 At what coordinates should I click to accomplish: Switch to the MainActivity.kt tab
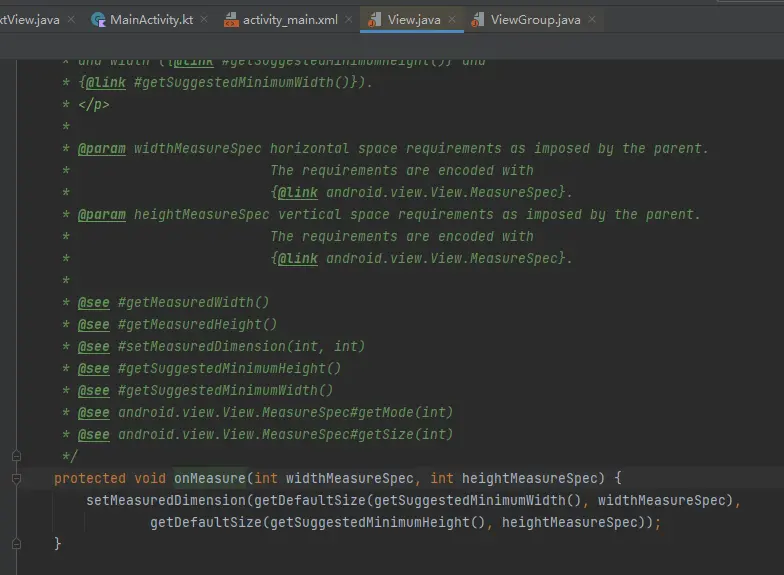pyautogui.click(x=151, y=20)
